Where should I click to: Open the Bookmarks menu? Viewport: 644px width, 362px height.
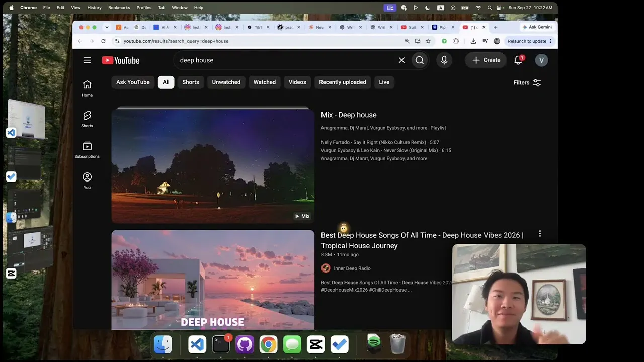point(119,8)
